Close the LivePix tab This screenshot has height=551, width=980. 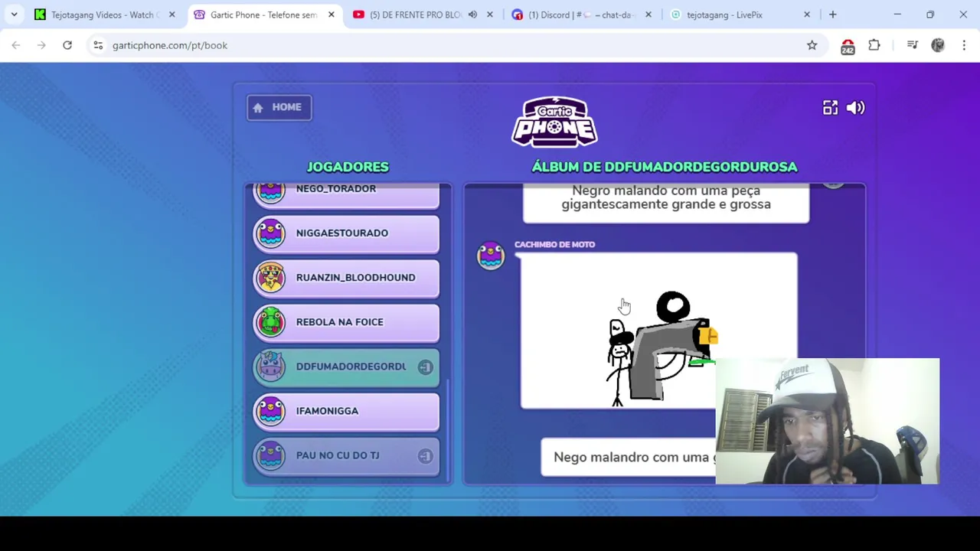pos(807,15)
